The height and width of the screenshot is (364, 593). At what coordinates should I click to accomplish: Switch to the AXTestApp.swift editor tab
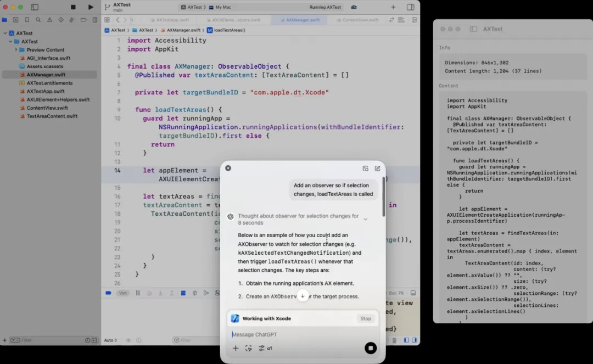pos(170,20)
